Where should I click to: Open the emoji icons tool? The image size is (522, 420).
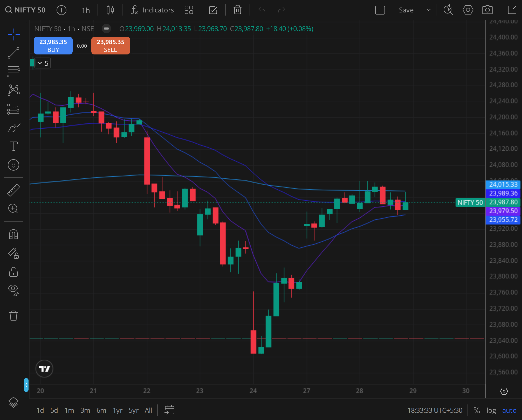[13, 165]
